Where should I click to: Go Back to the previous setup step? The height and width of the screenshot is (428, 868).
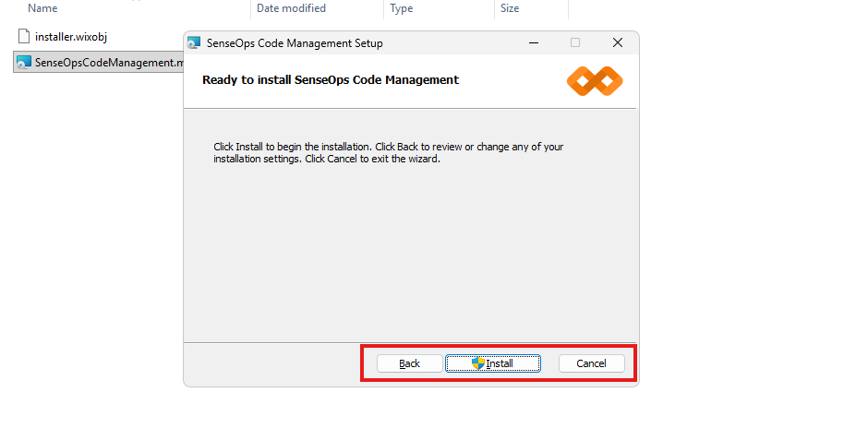pos(409,363)
